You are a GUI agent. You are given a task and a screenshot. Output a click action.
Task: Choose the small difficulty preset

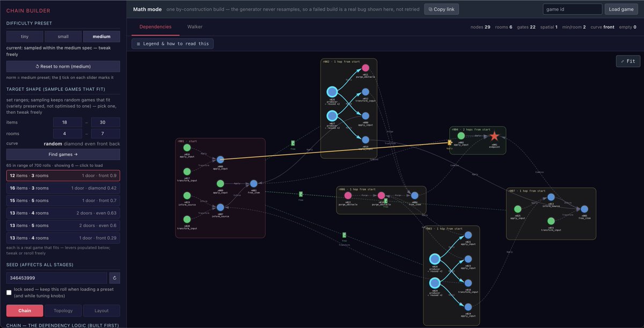(63, 37)
